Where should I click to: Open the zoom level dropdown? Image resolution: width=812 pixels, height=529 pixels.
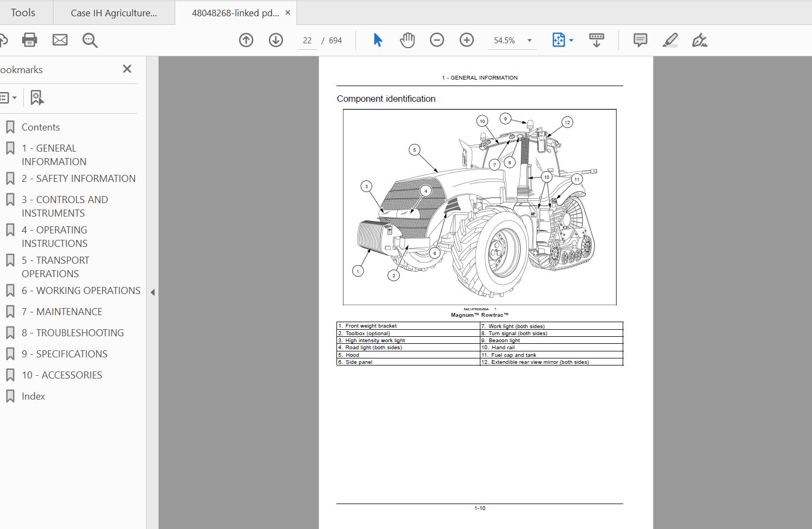point(529,41)
